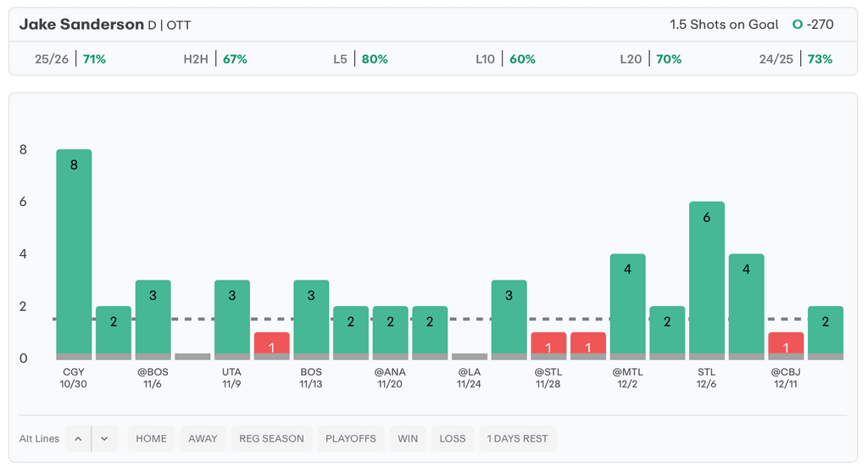Click the STL 12/6 bar showing 6
The width and height of the screenshot is (868, 473).
click(707, 280)
